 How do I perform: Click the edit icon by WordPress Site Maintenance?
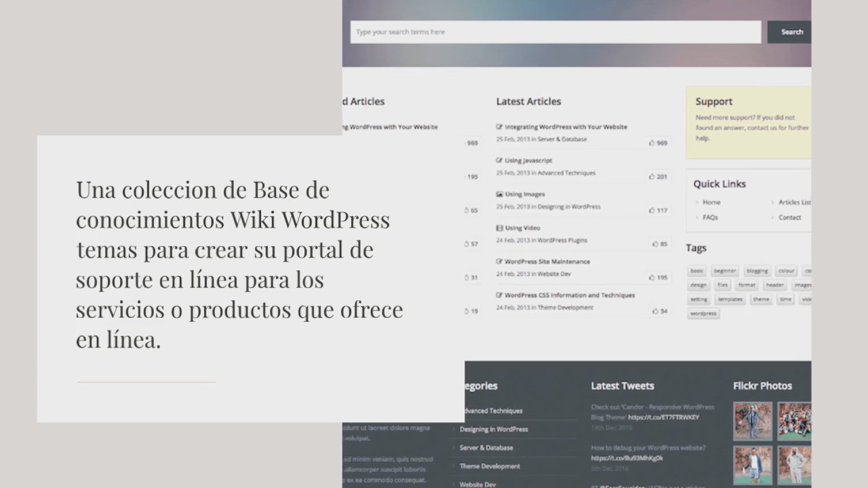tap(499, 262)
